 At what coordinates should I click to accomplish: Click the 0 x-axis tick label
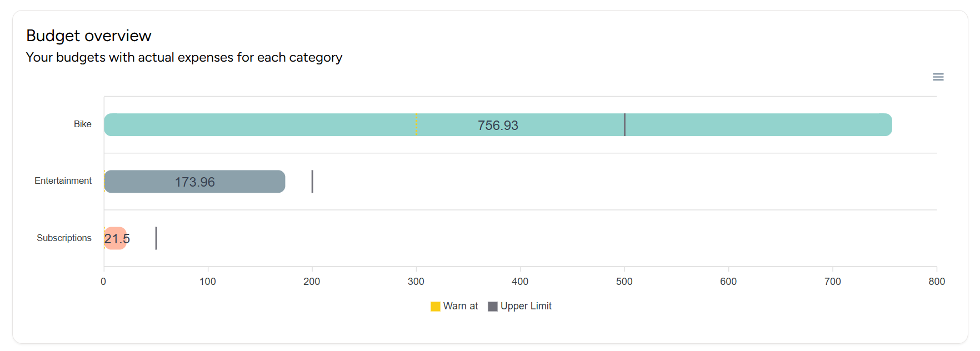(x=103, y=282)
